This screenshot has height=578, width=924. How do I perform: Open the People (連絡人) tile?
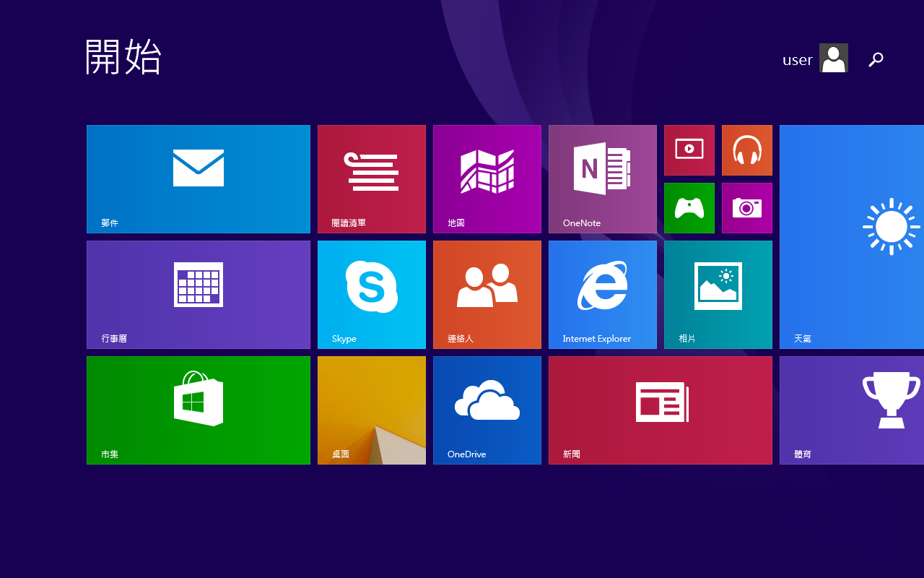[x=487, y=295]
